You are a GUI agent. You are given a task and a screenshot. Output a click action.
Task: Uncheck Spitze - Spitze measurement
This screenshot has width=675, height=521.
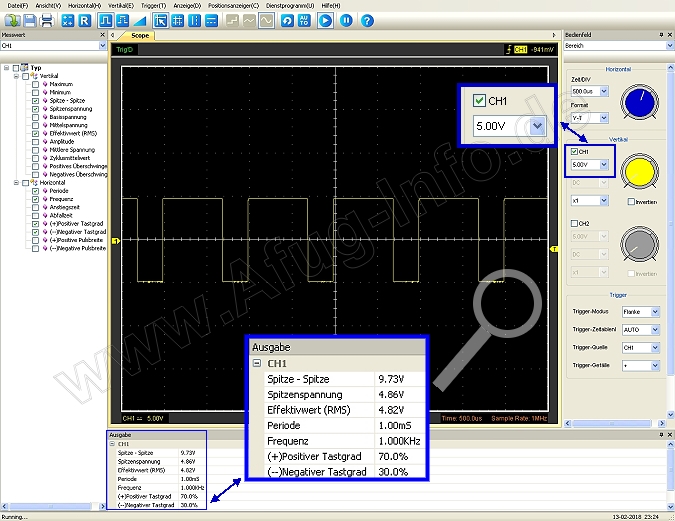coord(35,100)
